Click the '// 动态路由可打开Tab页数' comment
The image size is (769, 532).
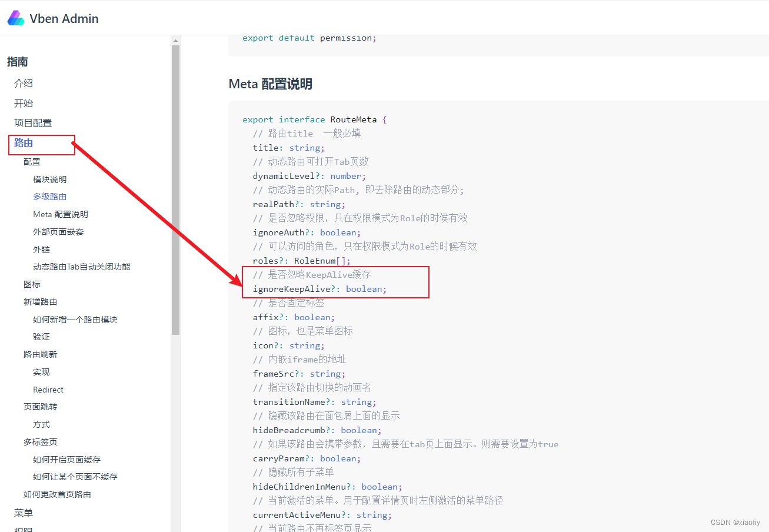pyautogui.click(x=311, y=162)
